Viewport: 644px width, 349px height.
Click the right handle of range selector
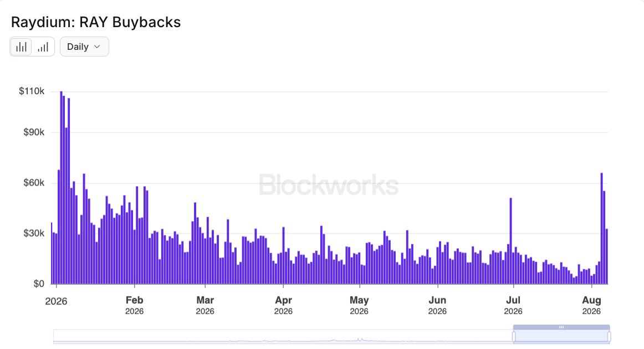(x=609, y=337)
